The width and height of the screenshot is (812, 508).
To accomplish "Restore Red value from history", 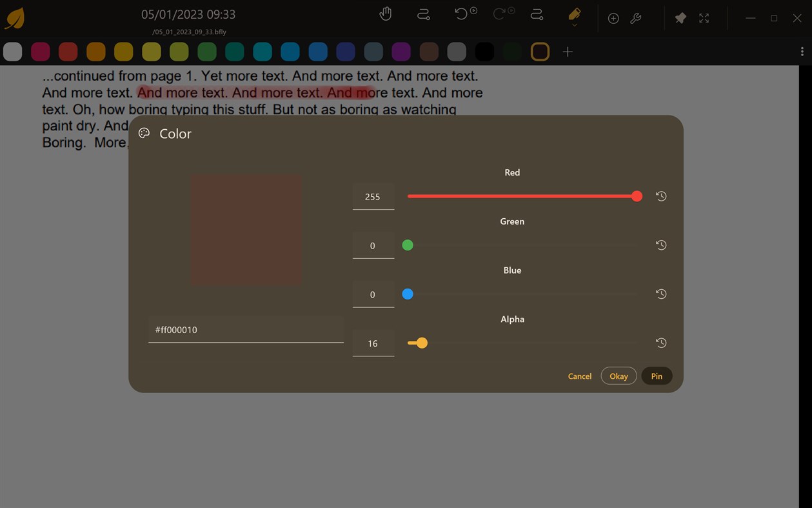I will pyautogui.click(x=660, y=196).
